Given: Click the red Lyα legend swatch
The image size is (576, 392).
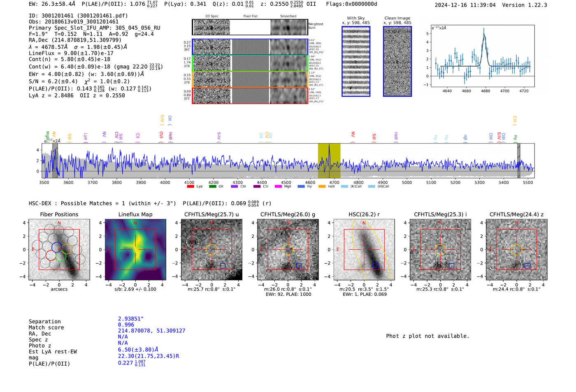Looking at the screenshot, I should (x=190, y=186).
